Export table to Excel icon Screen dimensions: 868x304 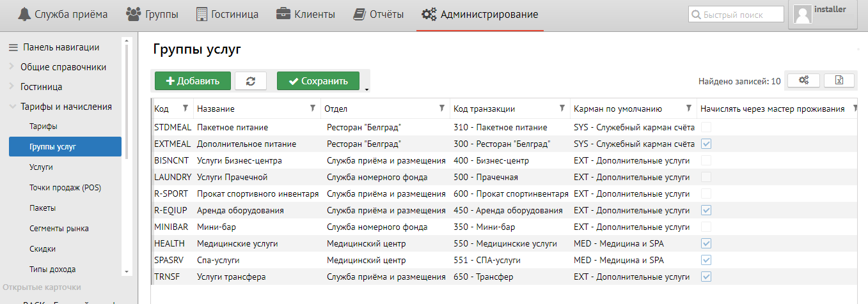pyautogui.click(x=839, y=80)
